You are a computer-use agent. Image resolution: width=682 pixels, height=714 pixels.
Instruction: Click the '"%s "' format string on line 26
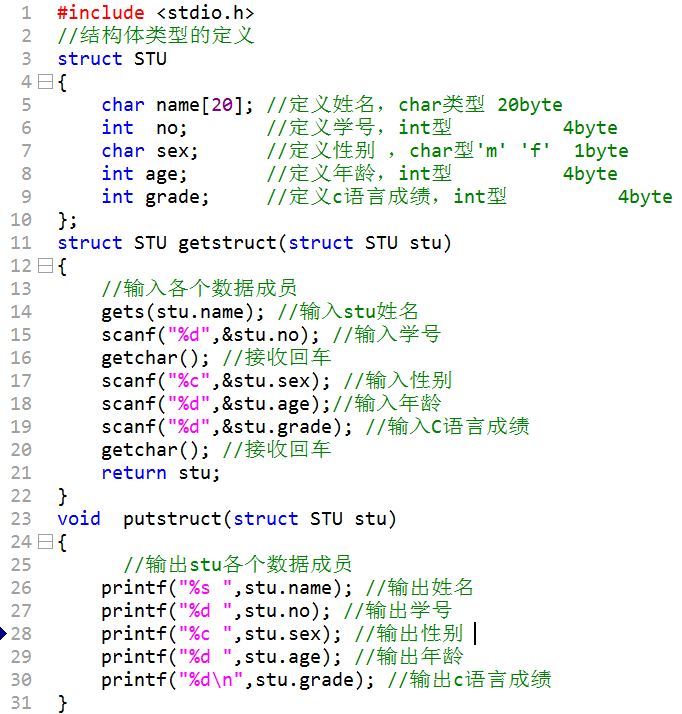[x=206, y=588]
